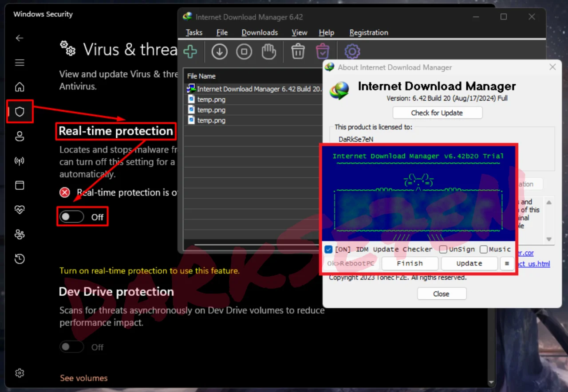The width and height of the screenshot is (568, 392).
Task: Click the Dev Drive protection heading
Action: tap(116, 292)
